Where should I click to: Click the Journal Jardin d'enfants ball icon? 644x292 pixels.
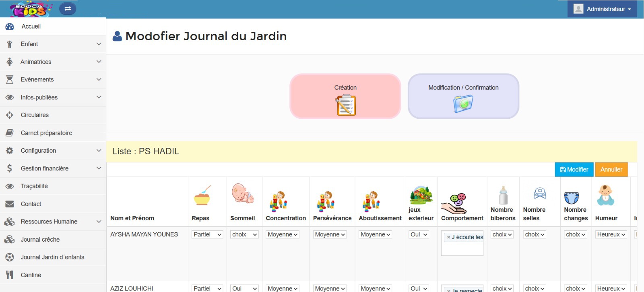(x=10, y=257)
